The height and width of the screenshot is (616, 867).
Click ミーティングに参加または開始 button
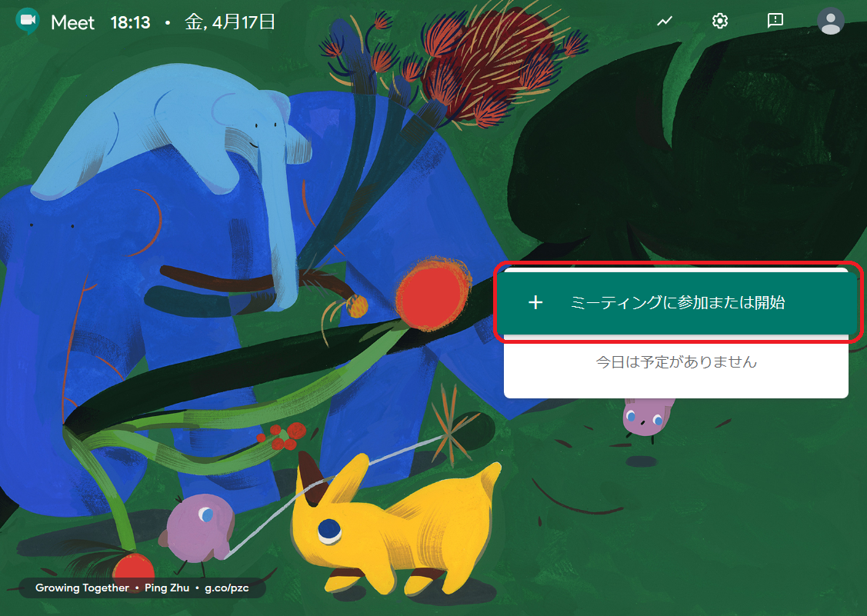pyautogui.click(x=675, y=302)
